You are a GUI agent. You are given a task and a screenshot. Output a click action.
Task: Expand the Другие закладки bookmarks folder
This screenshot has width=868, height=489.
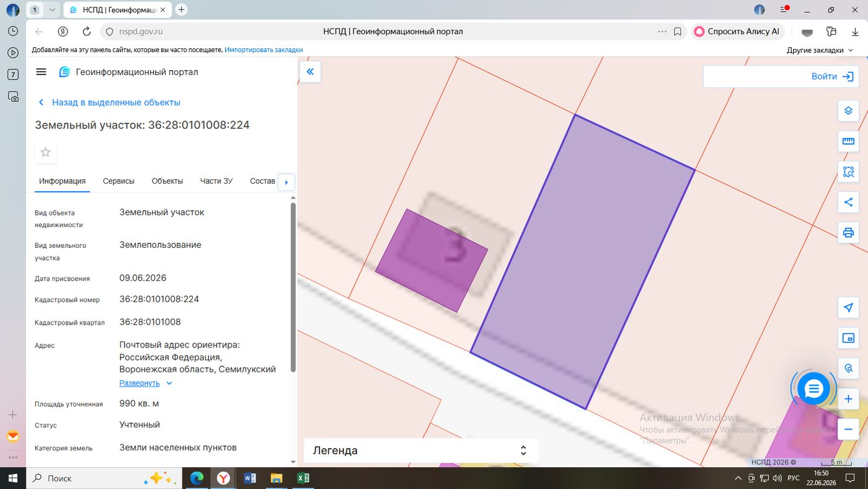point(820,50)
